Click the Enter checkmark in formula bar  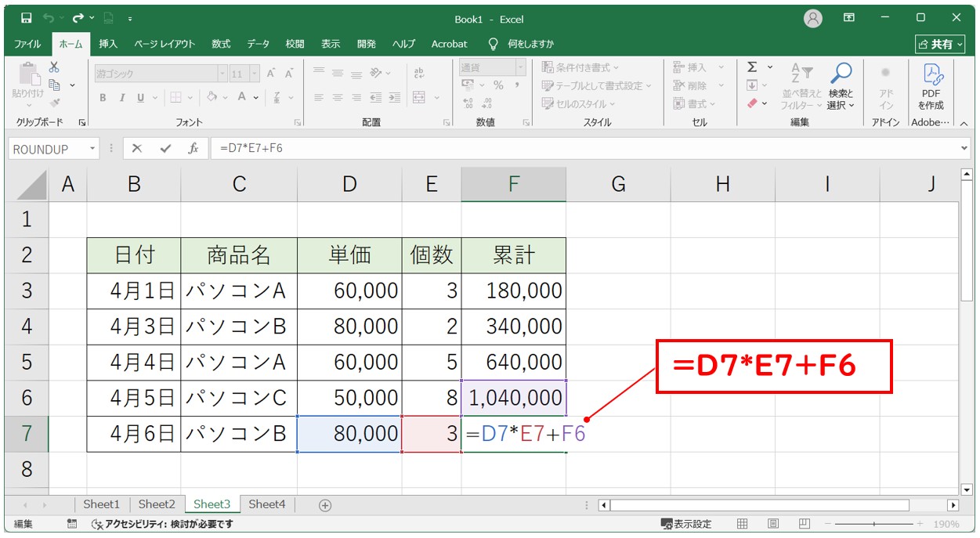[x=165, y=148]
